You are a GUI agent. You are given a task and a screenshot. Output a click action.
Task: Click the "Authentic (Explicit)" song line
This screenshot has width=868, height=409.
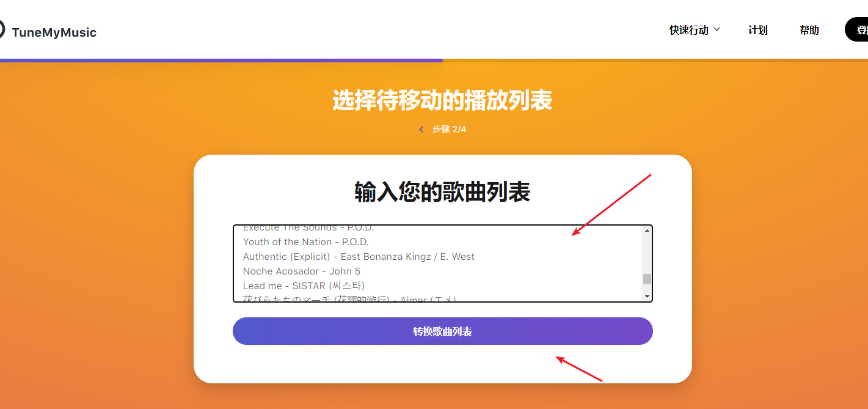click(359, 257)
